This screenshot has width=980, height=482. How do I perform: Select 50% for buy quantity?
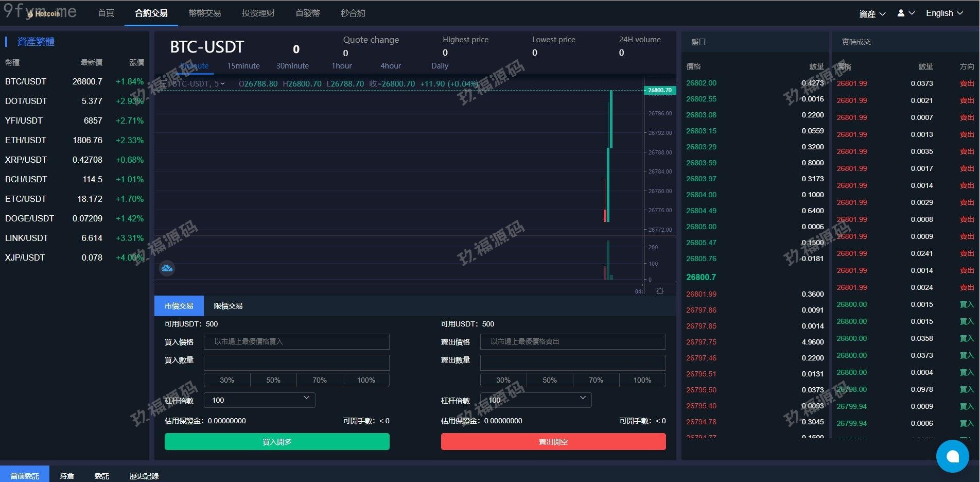[x=273, y=380]
